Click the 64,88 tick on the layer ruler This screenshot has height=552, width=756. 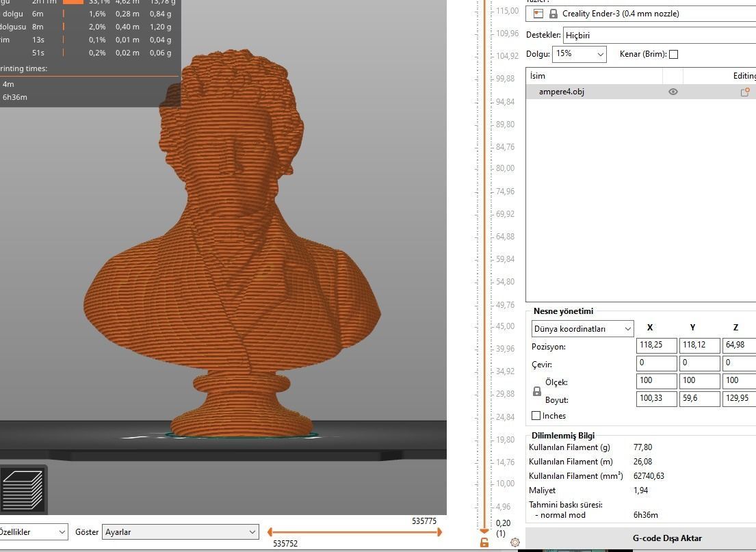505,236
